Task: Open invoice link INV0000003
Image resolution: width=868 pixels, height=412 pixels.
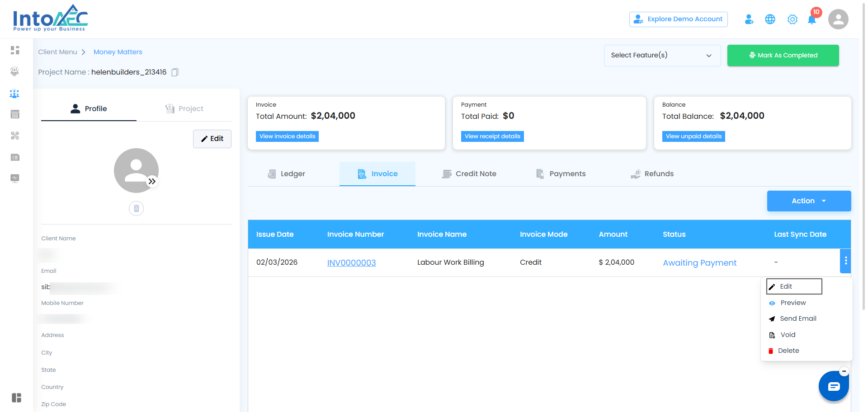Action: tap(351, 263)
